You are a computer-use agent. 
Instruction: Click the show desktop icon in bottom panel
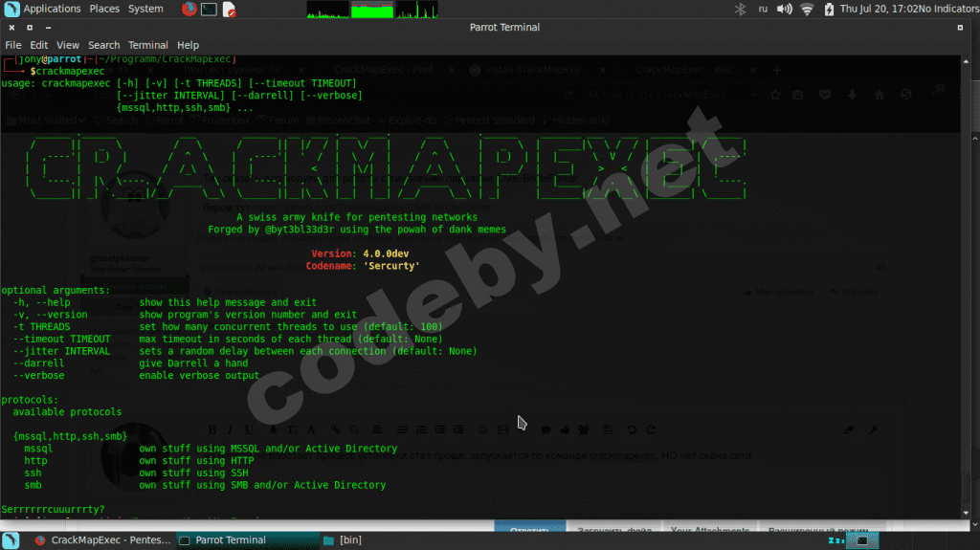[x=11, y=540]
